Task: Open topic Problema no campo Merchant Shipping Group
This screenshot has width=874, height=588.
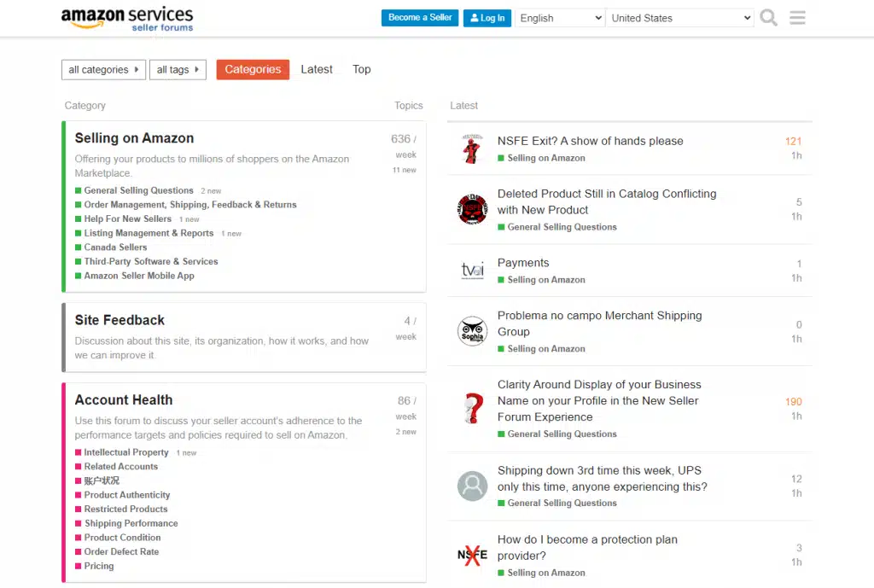Action: 600,323
